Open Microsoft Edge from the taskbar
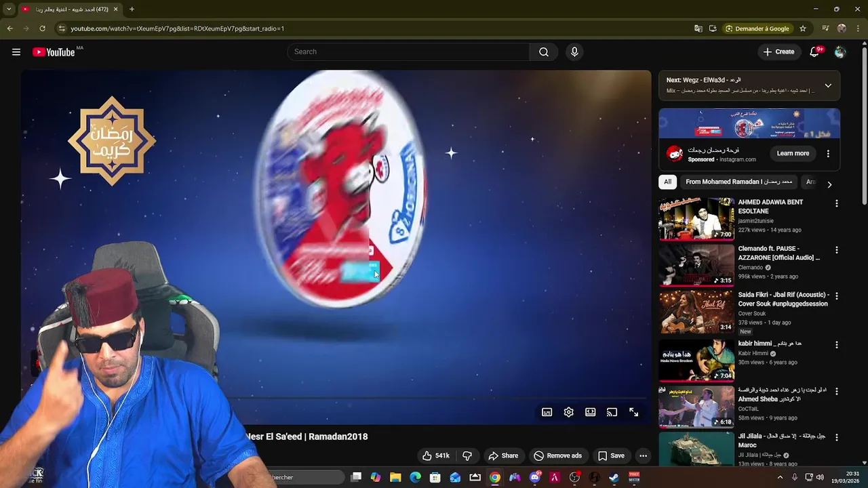Viewport: 868px width, 488px height. [415, 477]
